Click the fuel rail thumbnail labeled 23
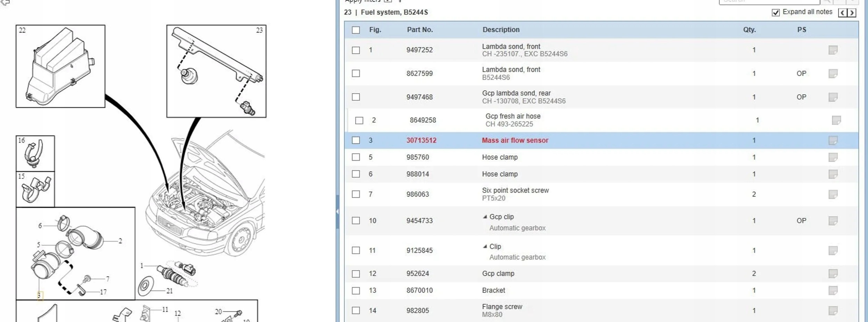This screenshot has width=868, height=322. click(216, 71)
